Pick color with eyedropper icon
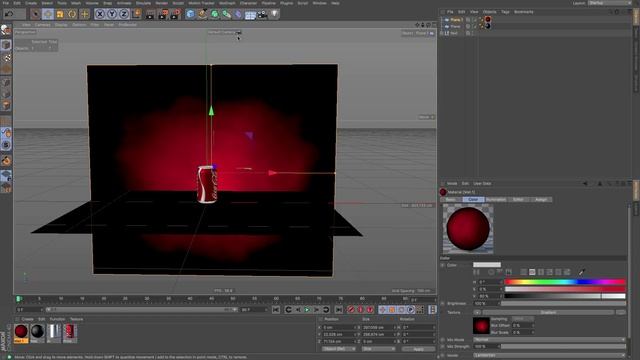This screenshot has height=360, width=640. click(x=582, y=272)
